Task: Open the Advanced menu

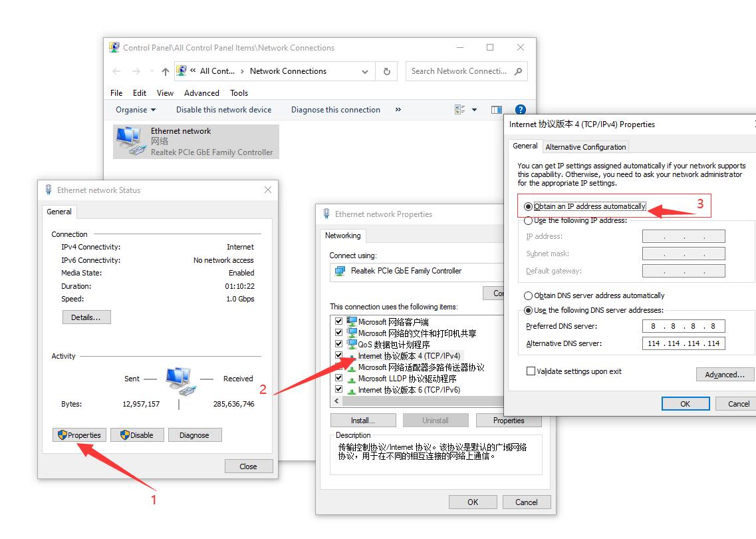Action: pos(201,93)
